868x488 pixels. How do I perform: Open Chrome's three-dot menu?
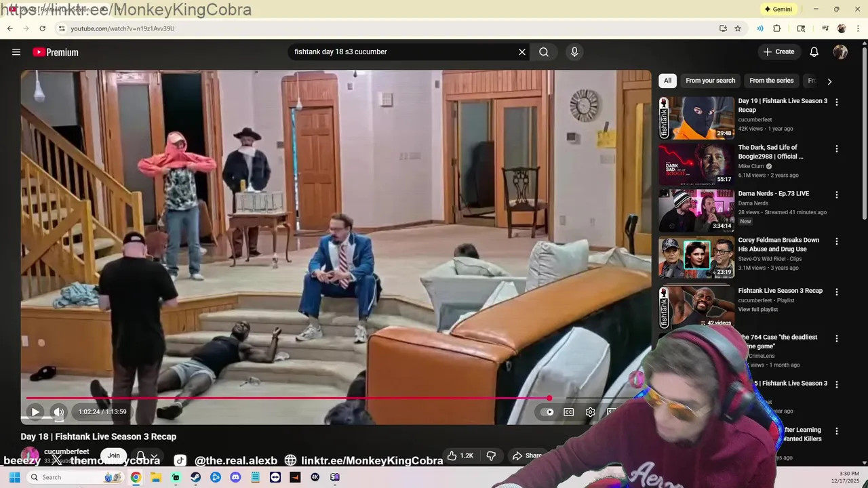click(x=856, y=28)
